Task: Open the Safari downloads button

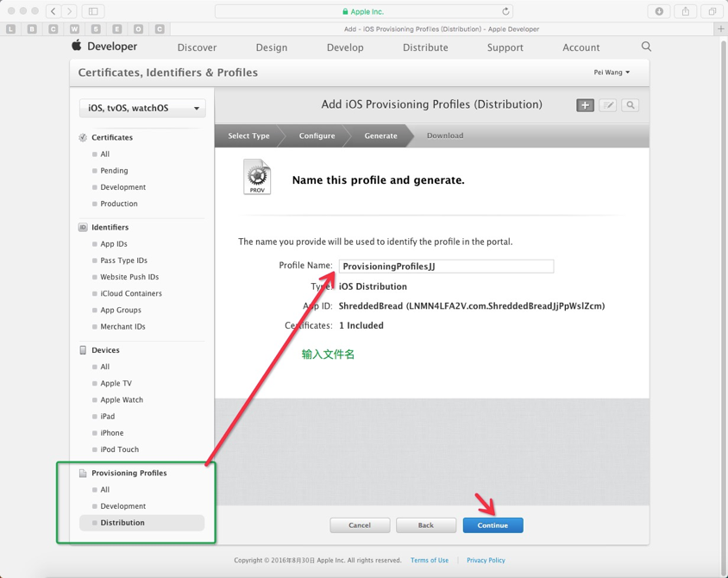Action: click(x=659, y=11)
